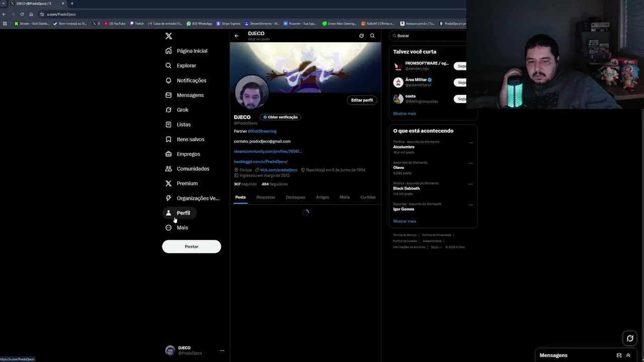The width and height of the screenshot is (644, 362).
Task: Reload the page with browser refresh button
Action: [x=22, y=14]
